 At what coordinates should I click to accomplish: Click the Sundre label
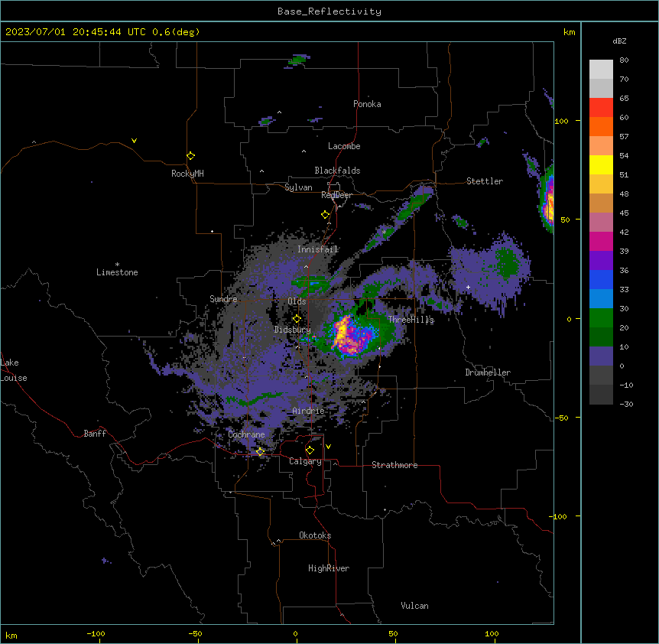(223, 299)
